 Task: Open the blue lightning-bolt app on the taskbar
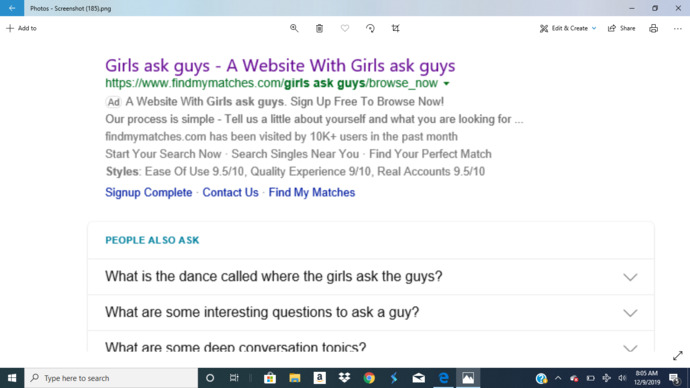pyautogui.click(x=394, y=378)
